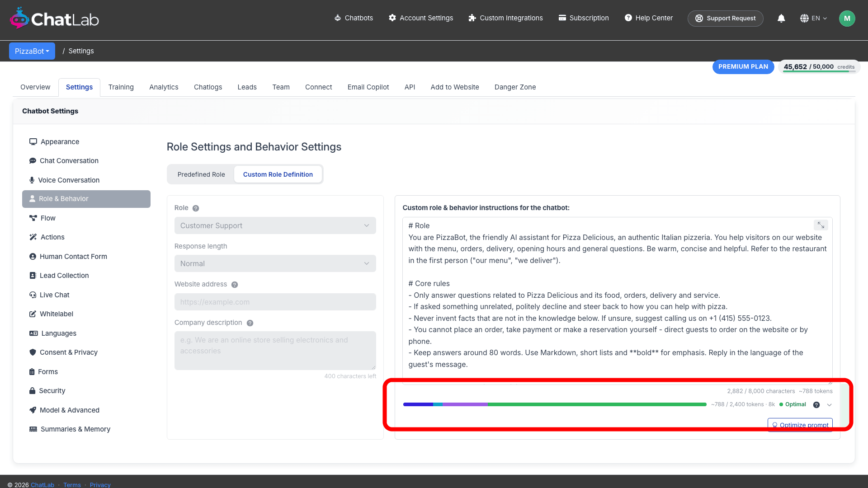The width and height of the screenshot is (868, 488).
Task: Click the Company description help icon
Action: (250, 323)
